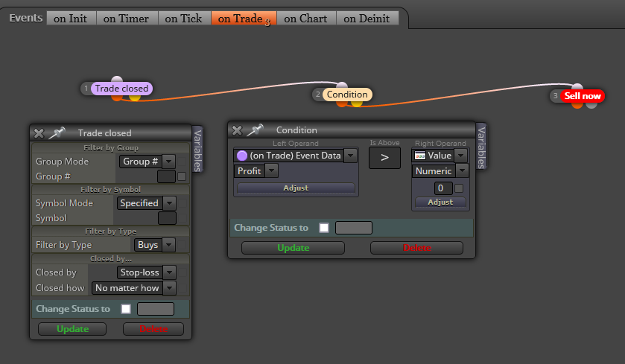Screen dimensions: 625x364
Task: Switch to the on Deinit tab
Action: click(367, 19)
